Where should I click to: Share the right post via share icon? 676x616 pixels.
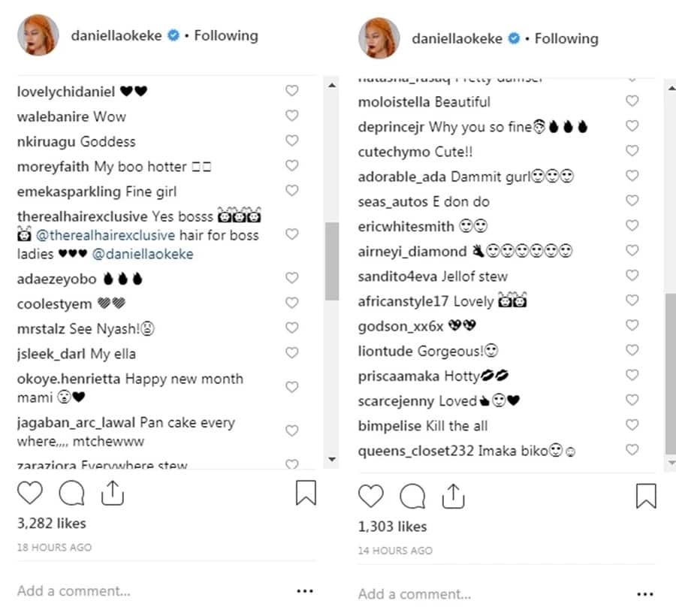(452, 496)
